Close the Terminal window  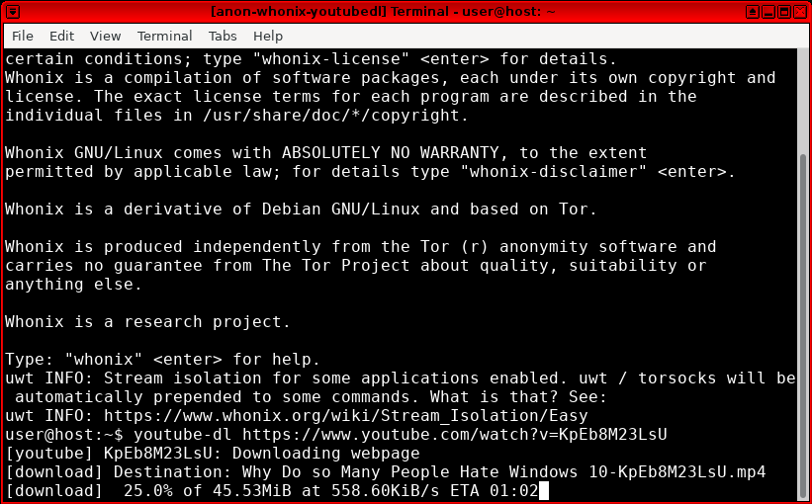[799, 11]
